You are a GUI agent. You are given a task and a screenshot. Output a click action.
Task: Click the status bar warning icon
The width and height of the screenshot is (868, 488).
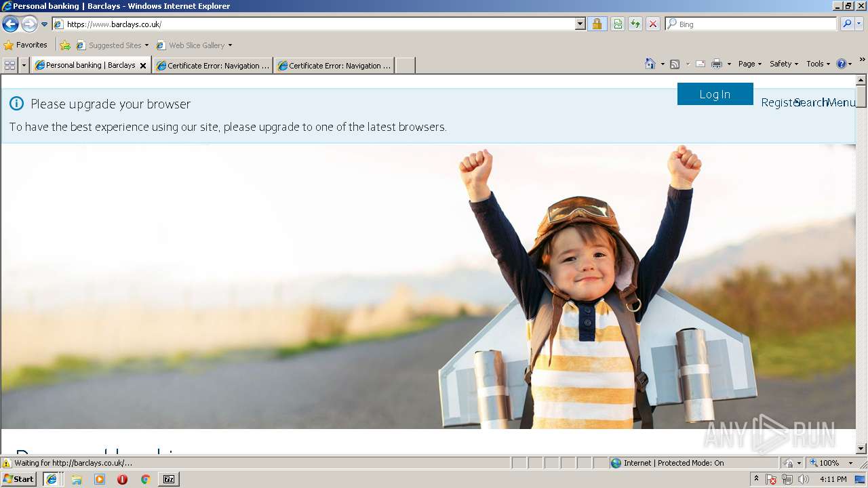coord(7,463)
